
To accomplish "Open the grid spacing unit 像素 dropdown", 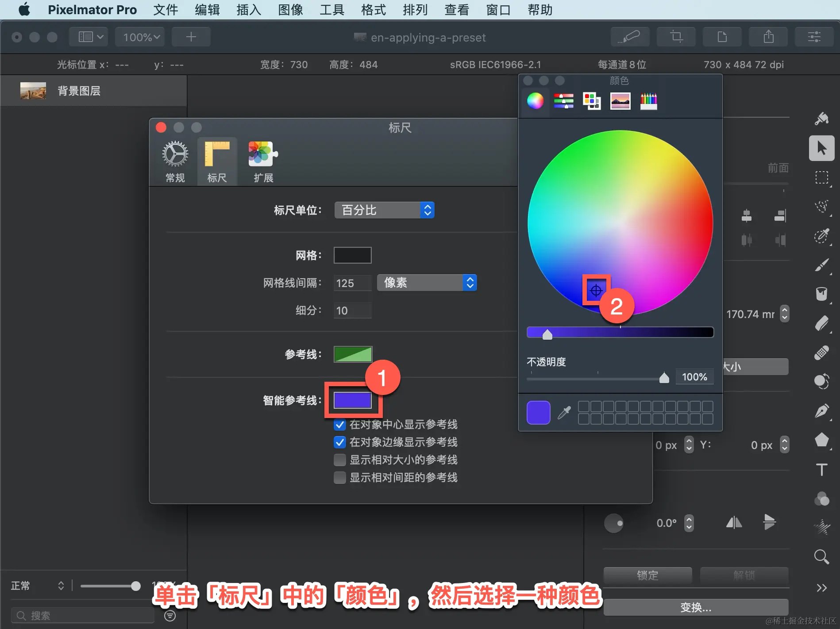I will [x=427, y=283].
